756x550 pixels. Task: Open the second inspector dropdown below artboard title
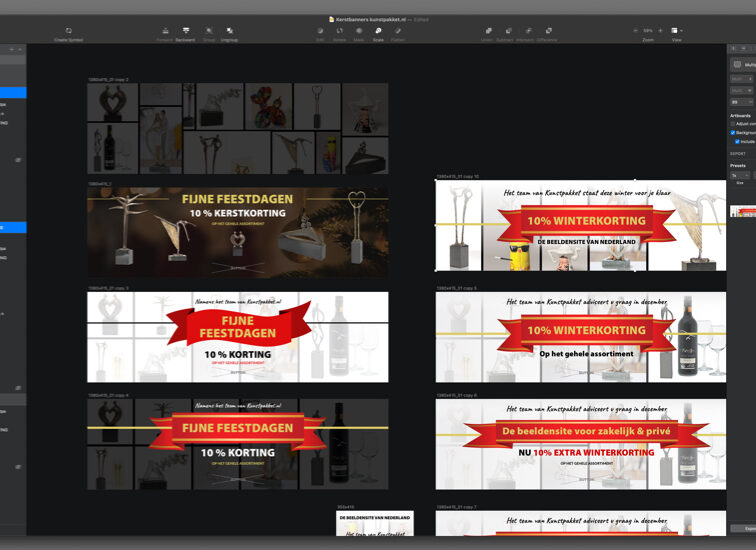742,90
